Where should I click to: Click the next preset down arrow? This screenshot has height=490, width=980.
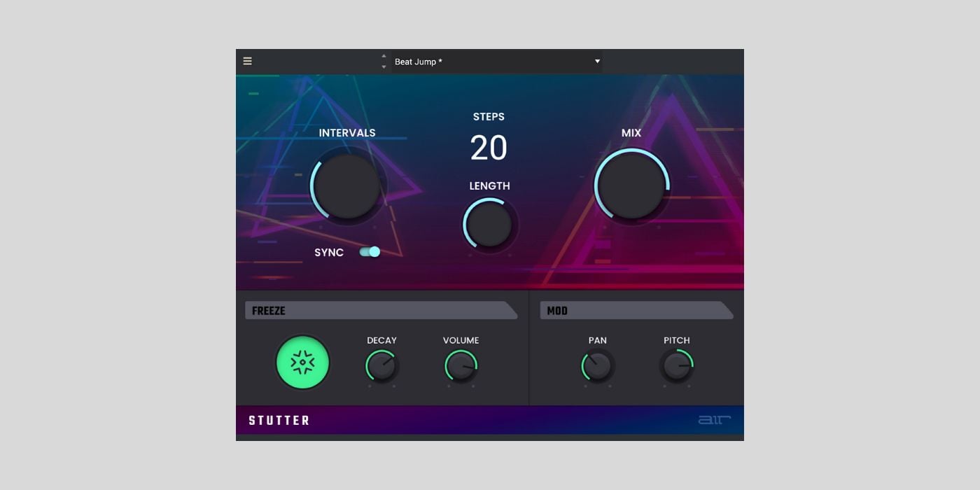point(384,67)
